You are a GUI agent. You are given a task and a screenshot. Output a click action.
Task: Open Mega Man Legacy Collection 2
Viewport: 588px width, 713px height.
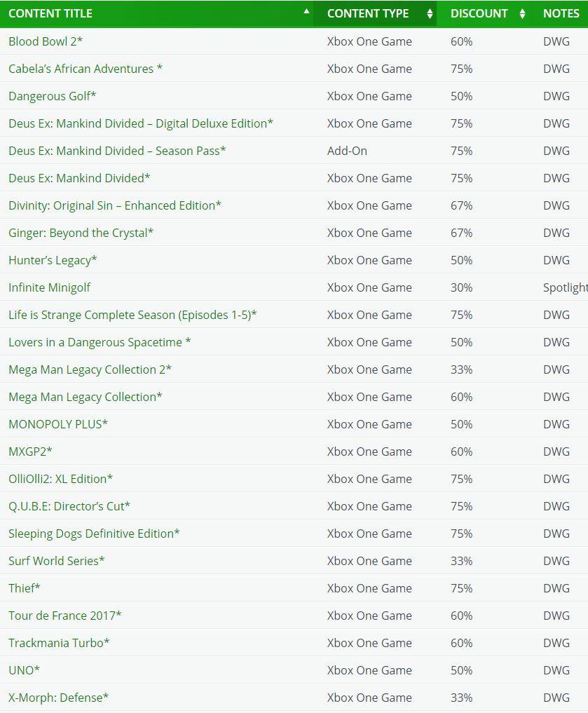click(x=90, y=369)
